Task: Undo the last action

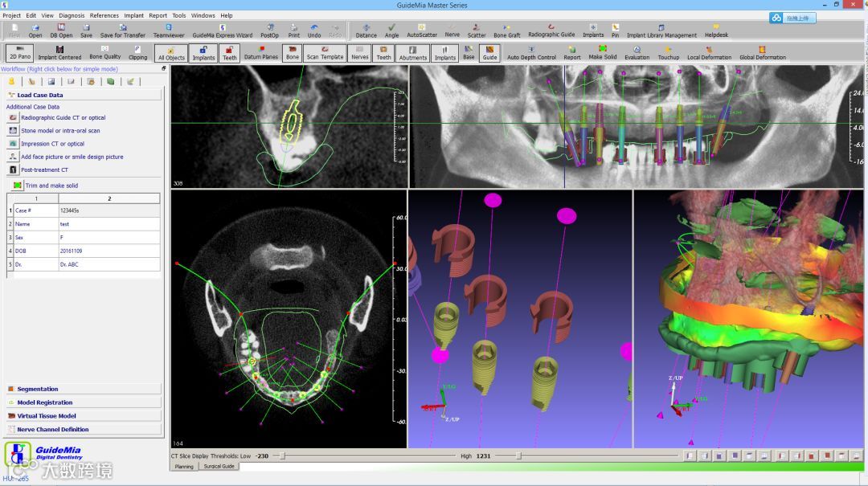Action: coord(314,31)
